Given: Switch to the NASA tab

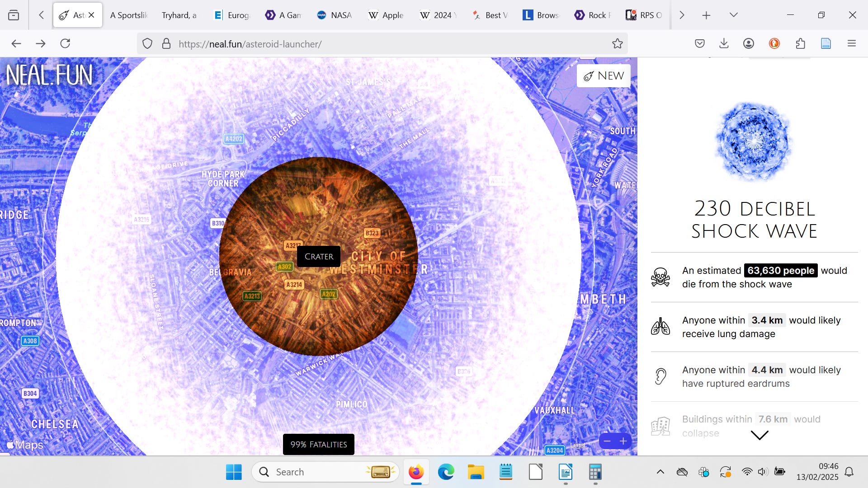Looking at the screenshot, I should [x=335, y=15].
